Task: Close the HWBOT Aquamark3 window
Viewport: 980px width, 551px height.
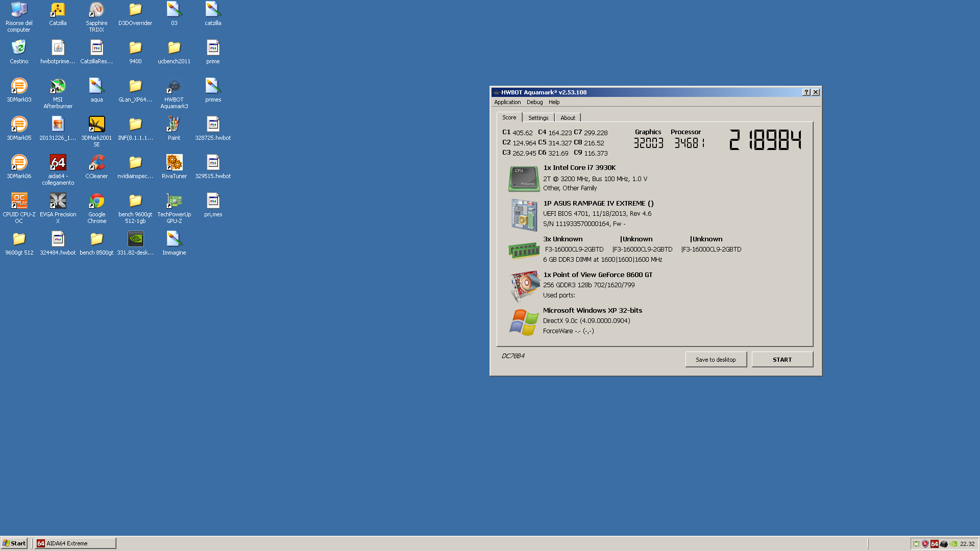Action: 816,92
